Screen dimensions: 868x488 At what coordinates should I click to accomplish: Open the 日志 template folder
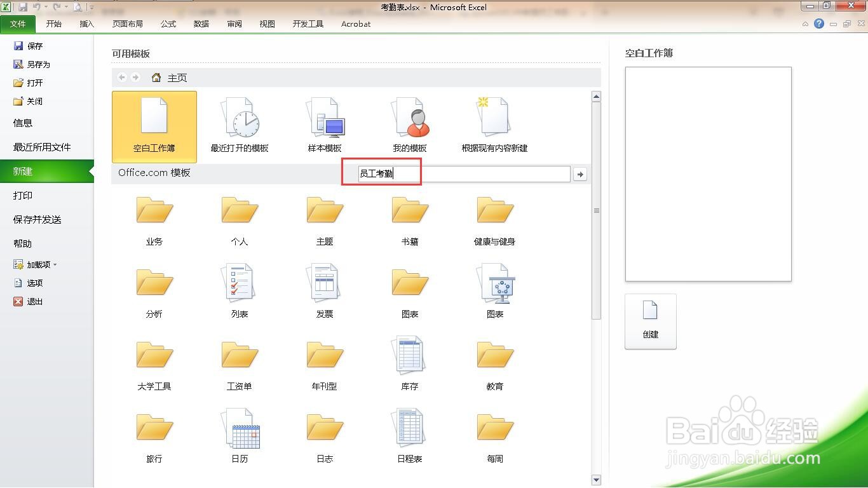(325, 437)
